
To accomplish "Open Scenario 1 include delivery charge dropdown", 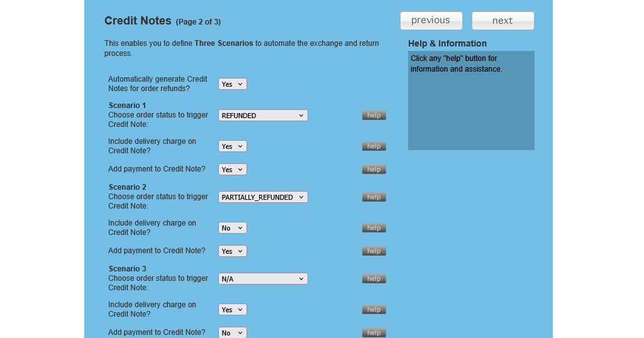I will pos(232,146).
